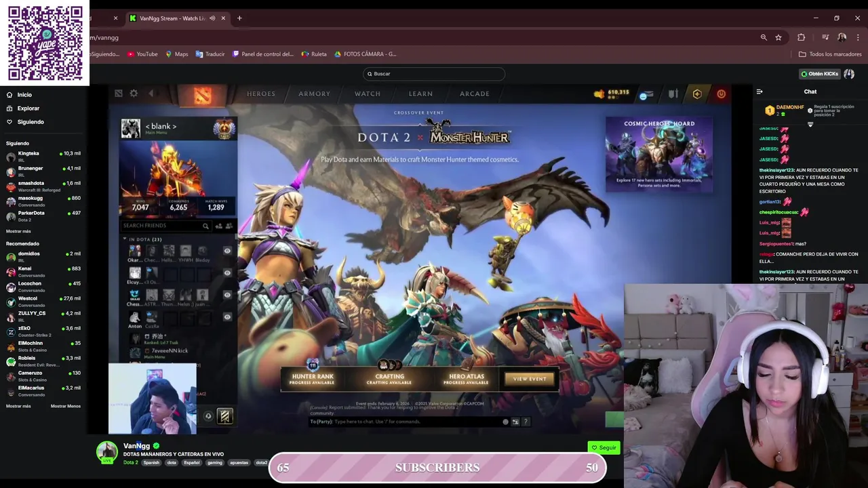868x488 pixels.
Task: Click the search magnifier in friends panel
Action: (205, 226)
